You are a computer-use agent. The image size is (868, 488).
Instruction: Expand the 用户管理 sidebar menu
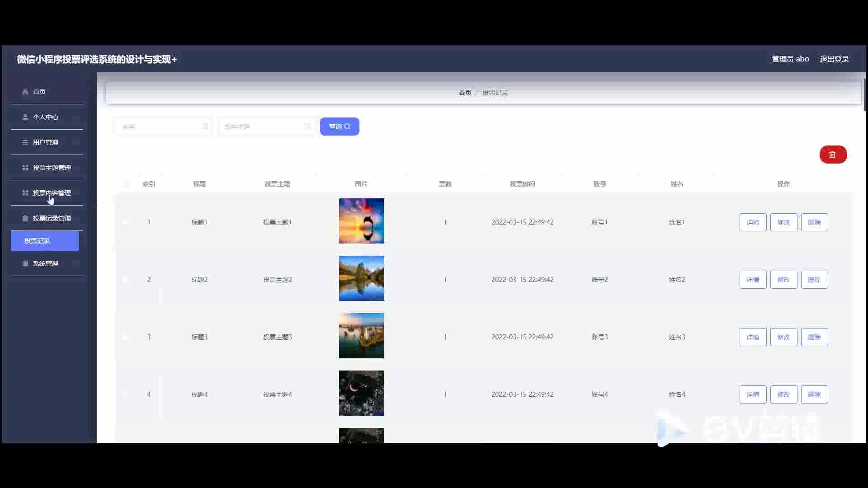pos(47,142)
